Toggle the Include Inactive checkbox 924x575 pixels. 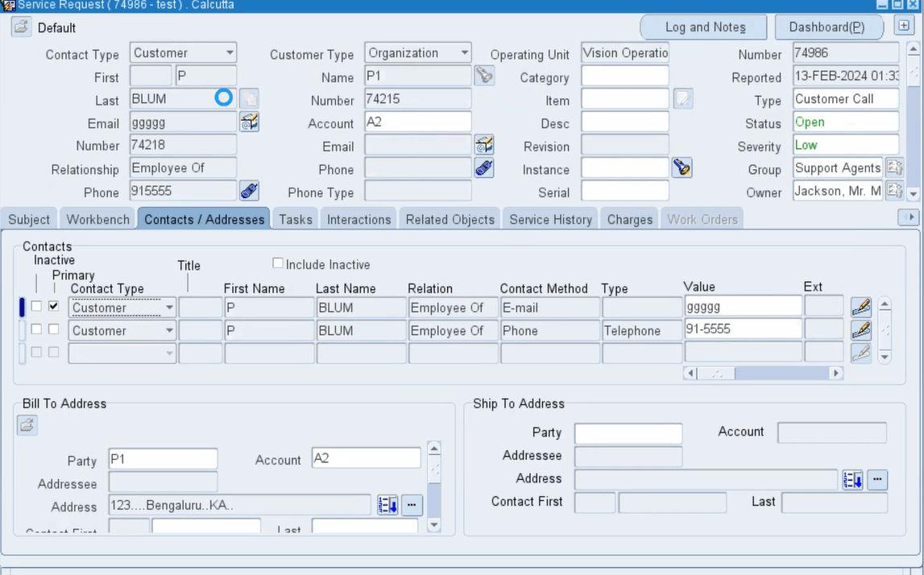click(278, 263)
